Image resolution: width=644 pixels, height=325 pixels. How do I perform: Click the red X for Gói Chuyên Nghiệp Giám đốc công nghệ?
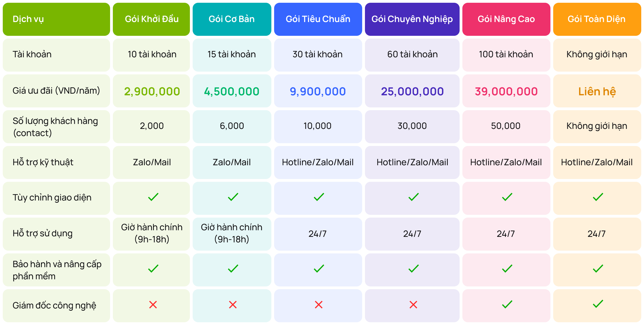tap(413, 305)
